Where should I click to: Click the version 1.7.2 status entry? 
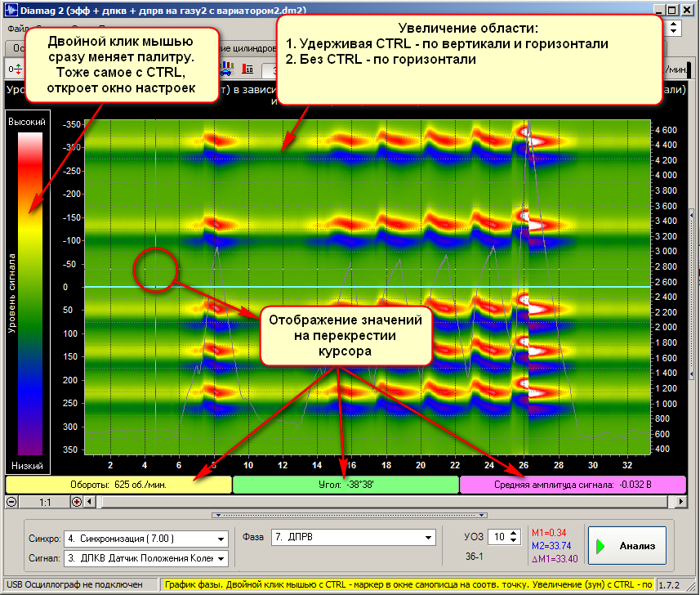(x=669, y=584)
